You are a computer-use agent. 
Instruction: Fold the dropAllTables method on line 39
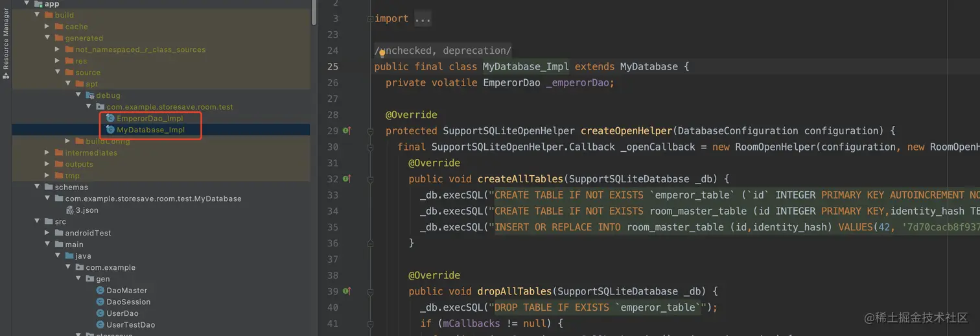pyautogui.click(x=369, y=291)
